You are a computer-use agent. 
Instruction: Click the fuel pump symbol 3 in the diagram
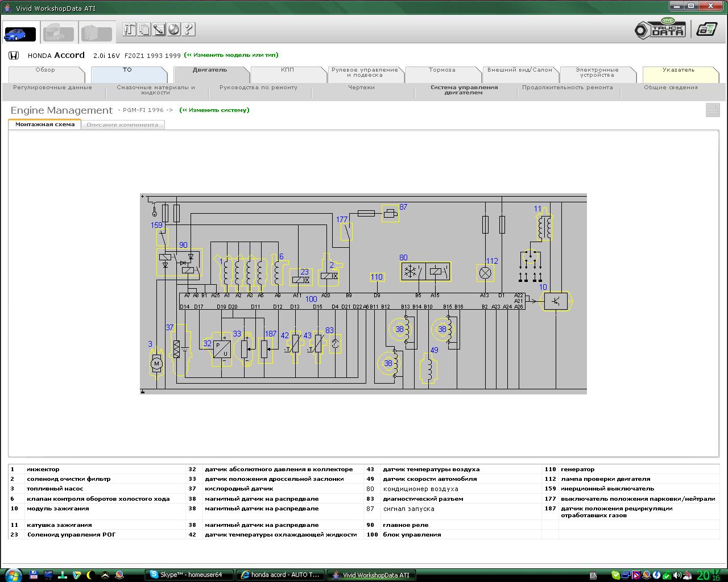156,363
